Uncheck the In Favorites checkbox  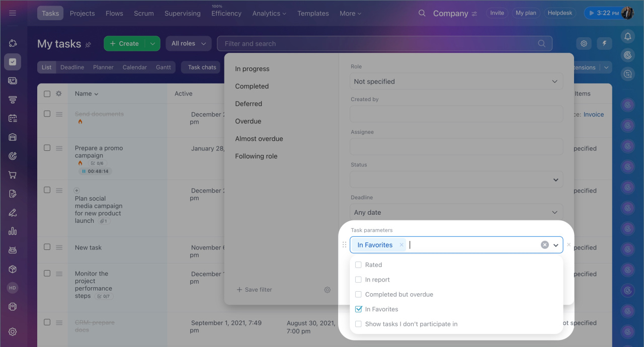[358, 309]
